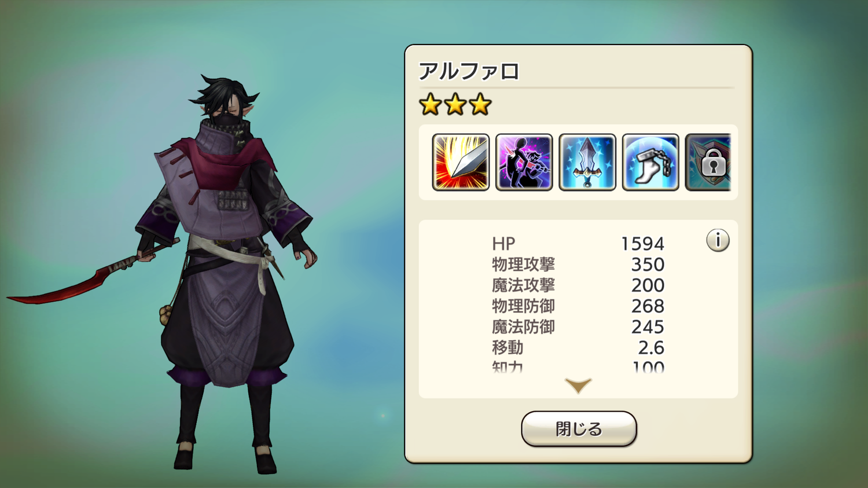This screenshot has width=868, height=488.
Task: Click the 閉じる close button
Action: click(579, 429)
